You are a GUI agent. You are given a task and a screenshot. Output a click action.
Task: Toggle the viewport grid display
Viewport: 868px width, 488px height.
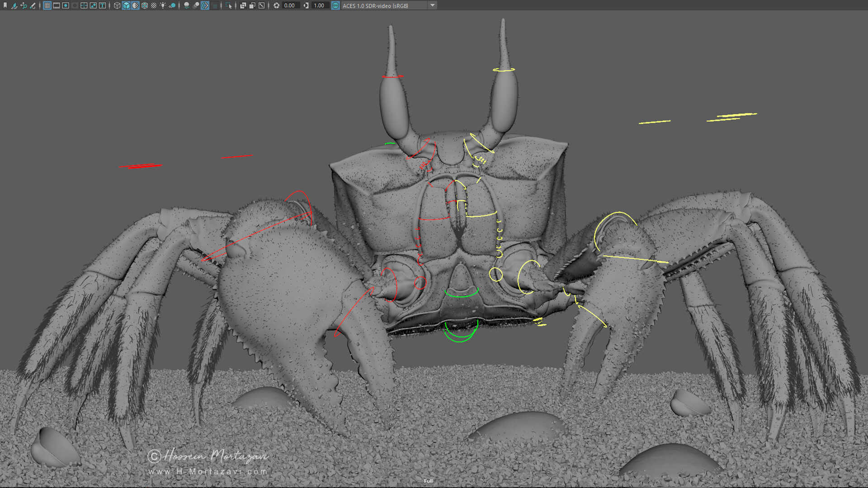(x=47, y=5)
